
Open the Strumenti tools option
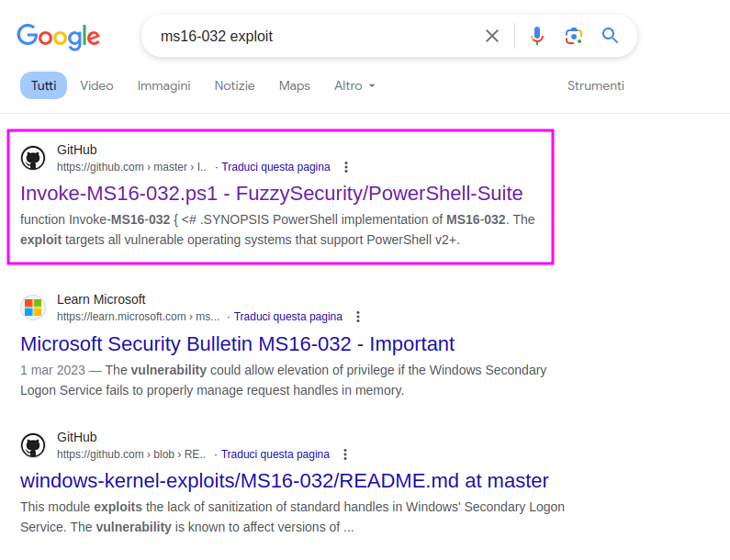tap(595, 85)
